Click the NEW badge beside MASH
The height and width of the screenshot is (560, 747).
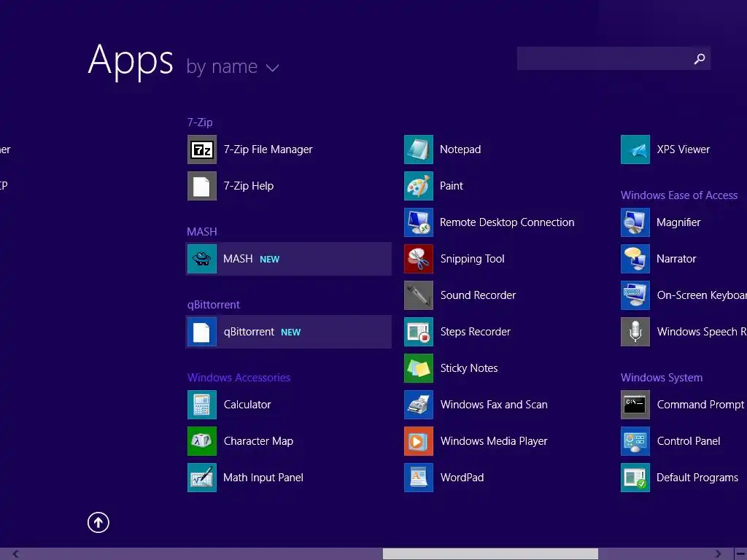click(270, 260)
